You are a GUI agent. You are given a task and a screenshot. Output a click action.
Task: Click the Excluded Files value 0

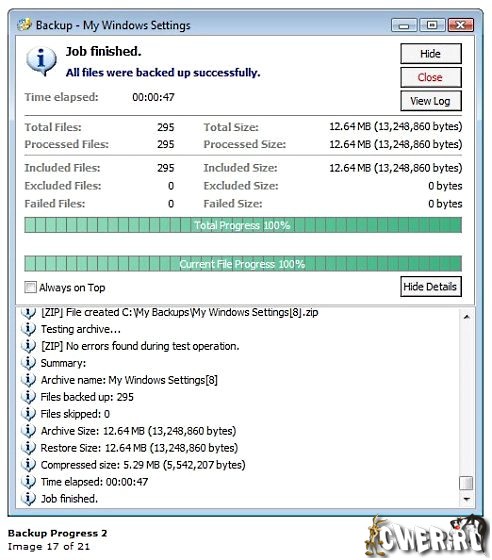pyautogui.click(x=171, y=186)
